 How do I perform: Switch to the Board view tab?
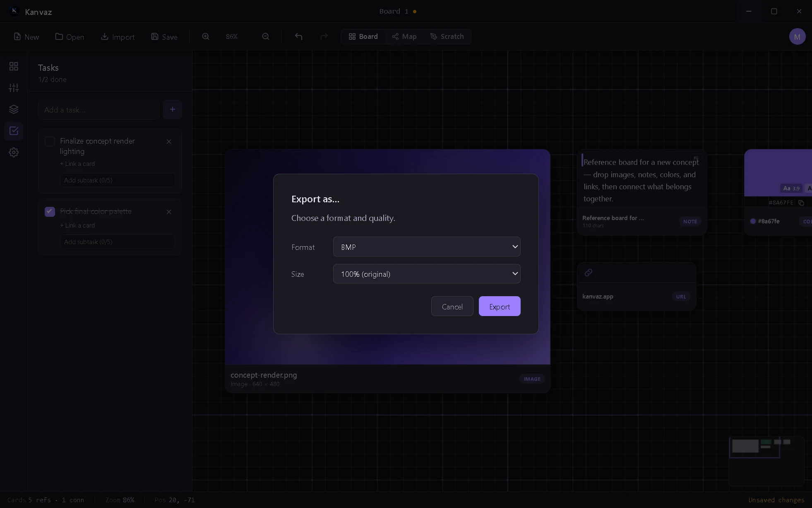click(363, 36)
